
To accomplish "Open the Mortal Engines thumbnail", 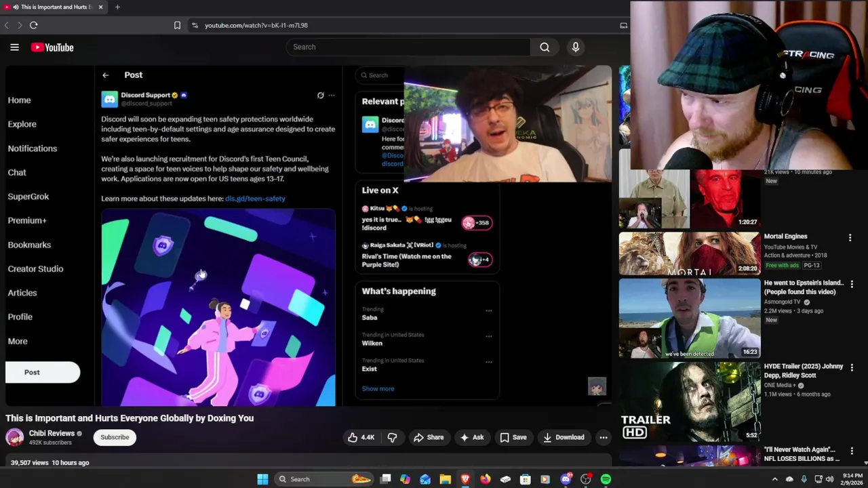I will 690,253.
